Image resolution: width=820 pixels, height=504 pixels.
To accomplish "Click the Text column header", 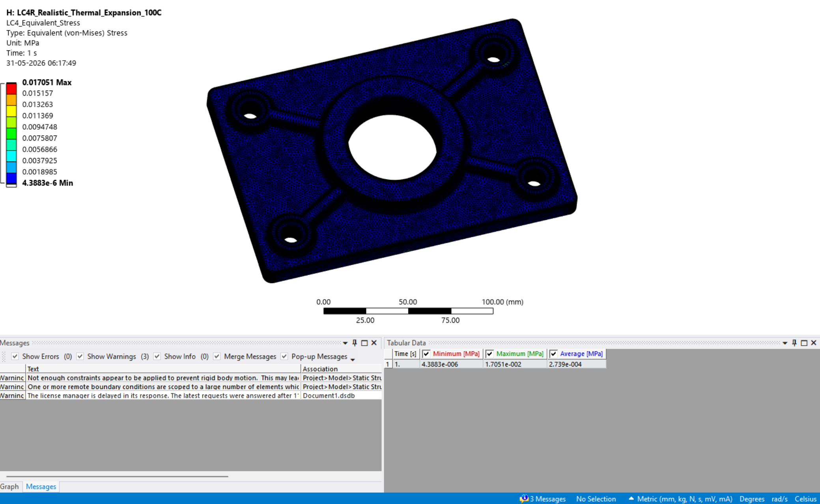I will pos(163,369).
